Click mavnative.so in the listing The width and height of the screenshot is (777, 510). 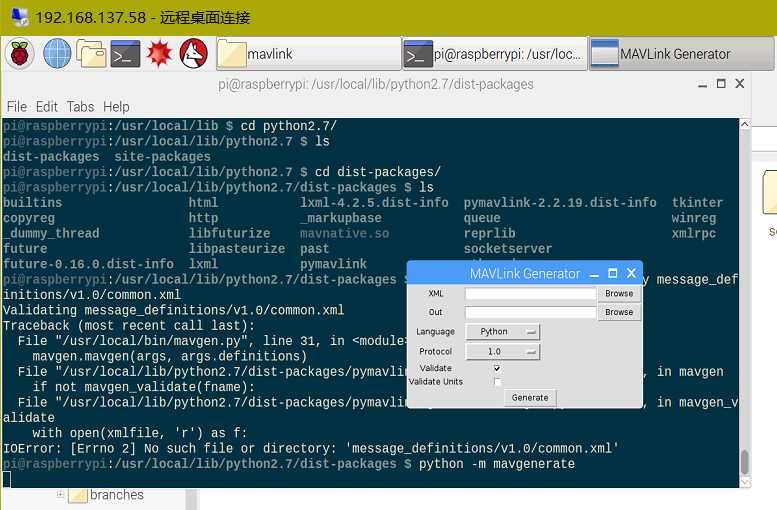344,233
